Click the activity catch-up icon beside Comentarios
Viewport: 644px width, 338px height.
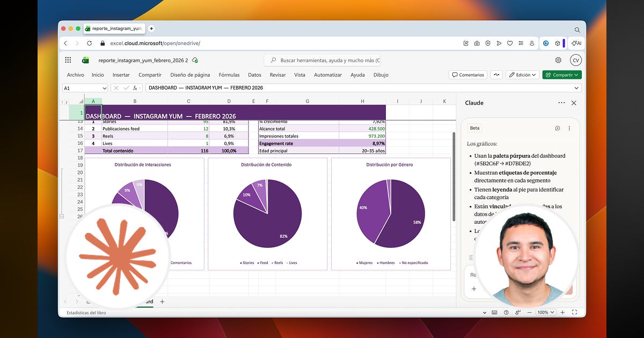[x=496, y=75]
